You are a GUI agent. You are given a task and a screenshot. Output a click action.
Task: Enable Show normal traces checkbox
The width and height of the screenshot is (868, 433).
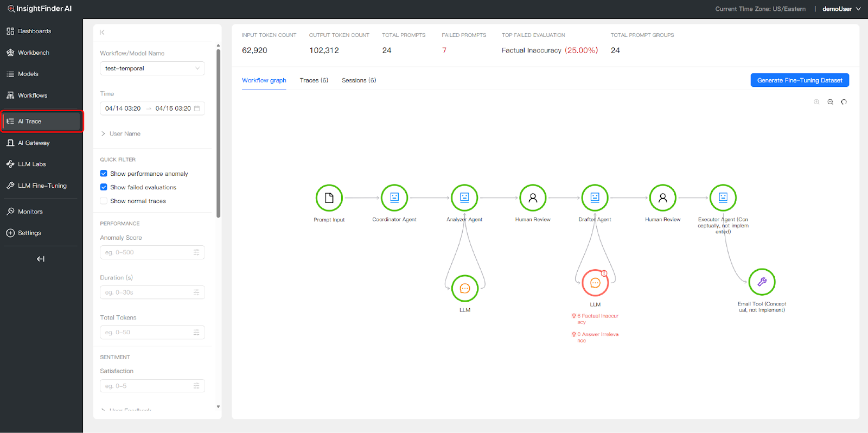(104, 201)
